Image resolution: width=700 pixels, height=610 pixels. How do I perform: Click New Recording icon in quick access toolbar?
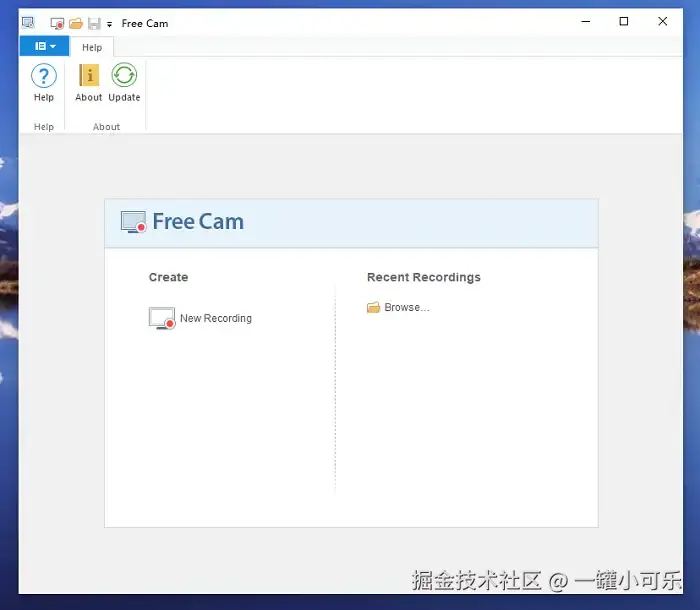coord(57,23)
